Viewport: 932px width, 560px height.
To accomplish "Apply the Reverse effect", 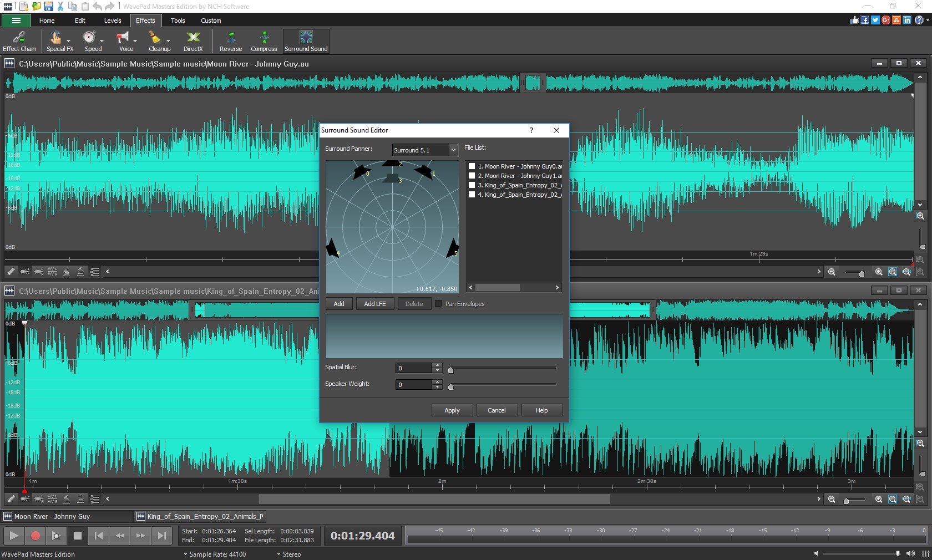I will click(230, 40).
